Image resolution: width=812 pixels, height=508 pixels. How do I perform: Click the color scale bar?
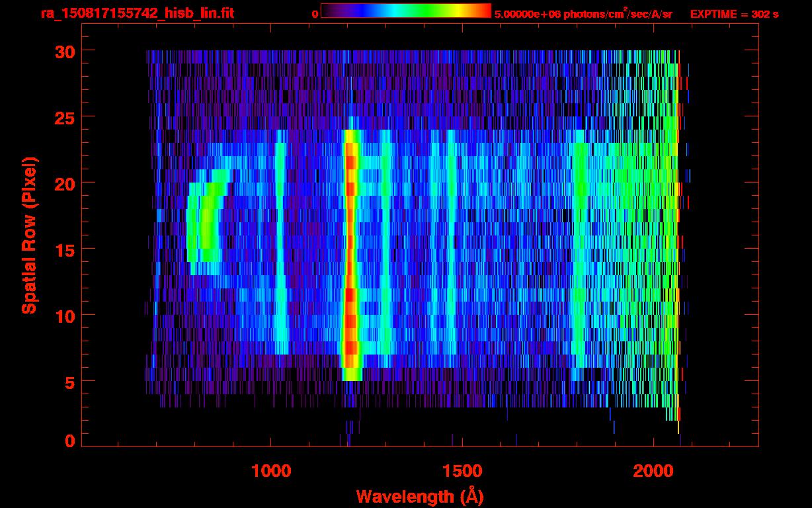[x=406, y=11]
